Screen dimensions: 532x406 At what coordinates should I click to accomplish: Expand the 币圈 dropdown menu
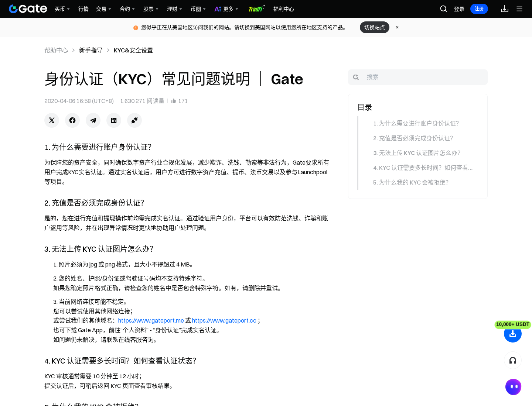click(x=198, y=9)
